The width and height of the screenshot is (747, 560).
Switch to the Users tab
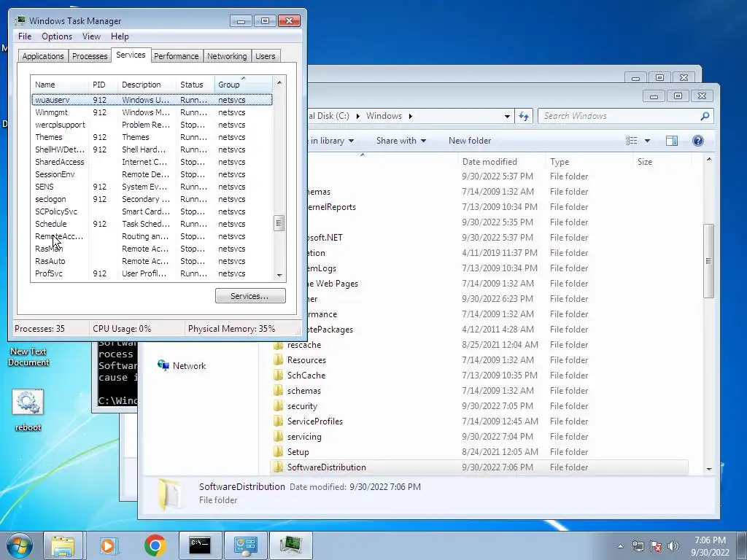coord(265,56)
